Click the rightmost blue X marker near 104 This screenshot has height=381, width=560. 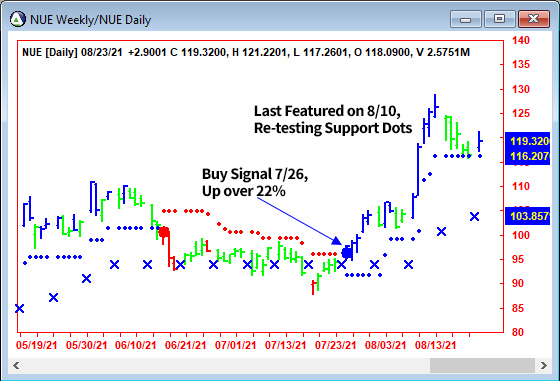[x=474, y=216]
